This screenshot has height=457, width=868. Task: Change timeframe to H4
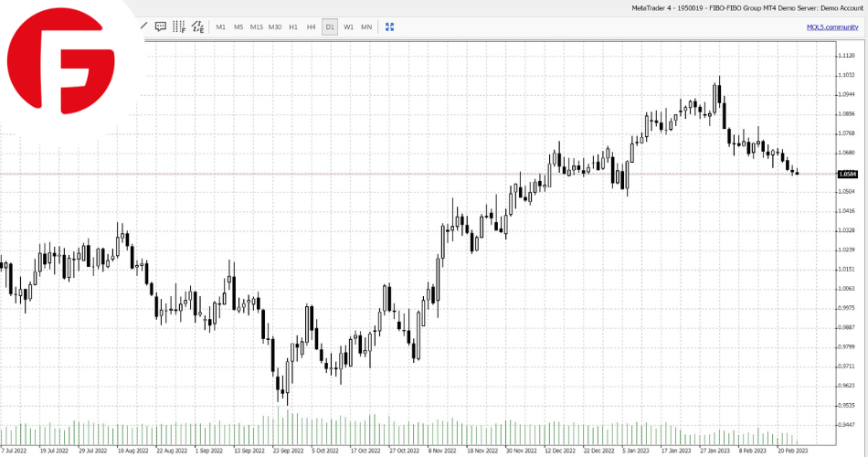click(312, 27)
